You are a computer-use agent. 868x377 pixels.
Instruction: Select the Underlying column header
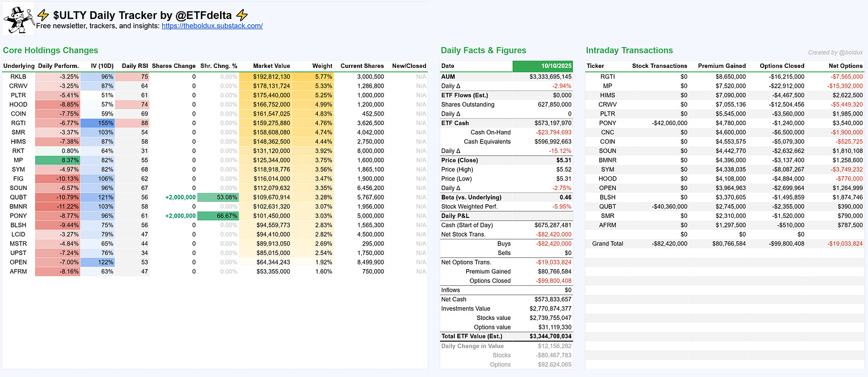18,66
